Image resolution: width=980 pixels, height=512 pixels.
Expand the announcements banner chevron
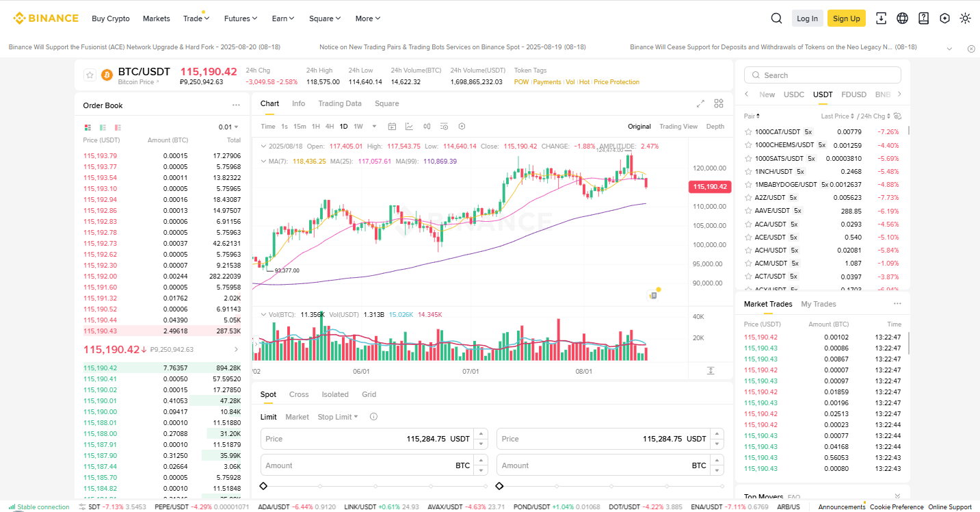[949, 49]
